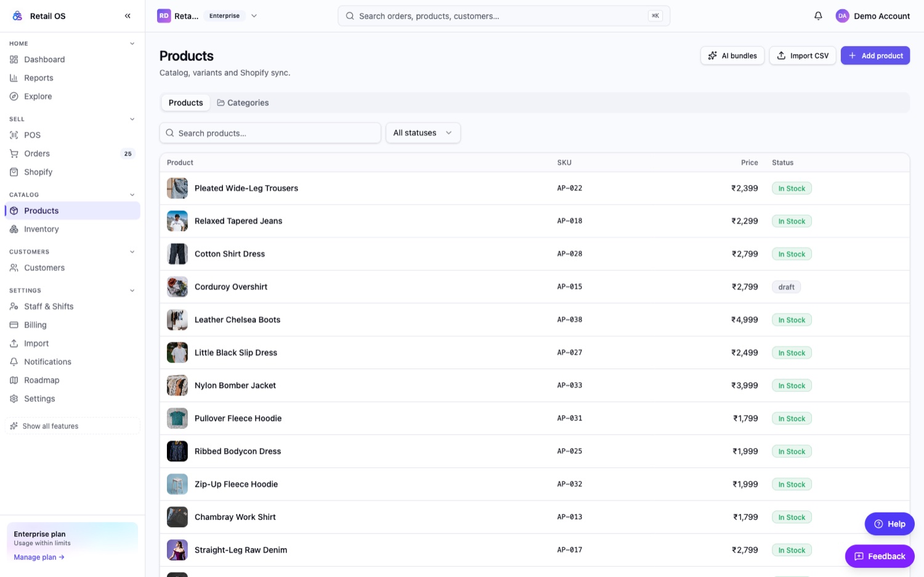Click the Staff & Shifts icon
Screen dimensions: 924x577
pyautogui.click(x=14, y=307)
